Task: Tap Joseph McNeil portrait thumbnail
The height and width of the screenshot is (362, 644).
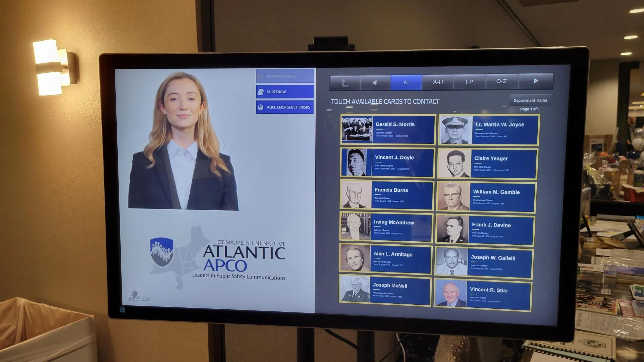Action: [x=355, y=289]
